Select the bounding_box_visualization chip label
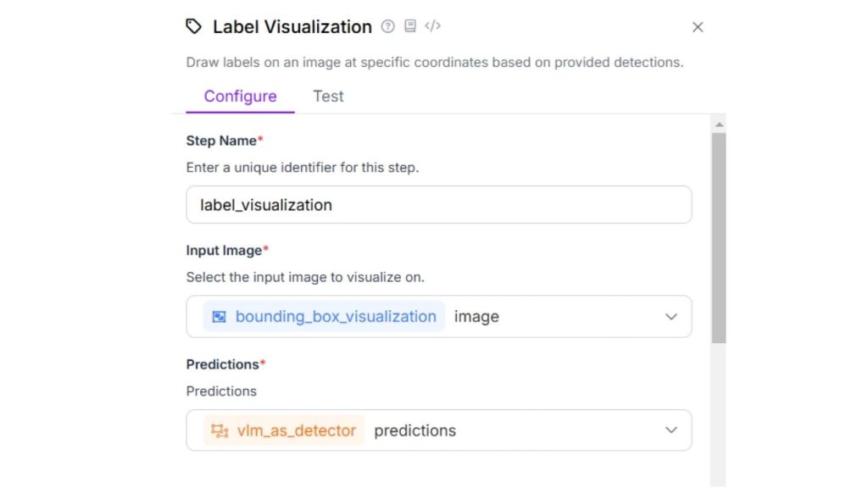The width and height of the screenshot is (868, 488). 336,317
